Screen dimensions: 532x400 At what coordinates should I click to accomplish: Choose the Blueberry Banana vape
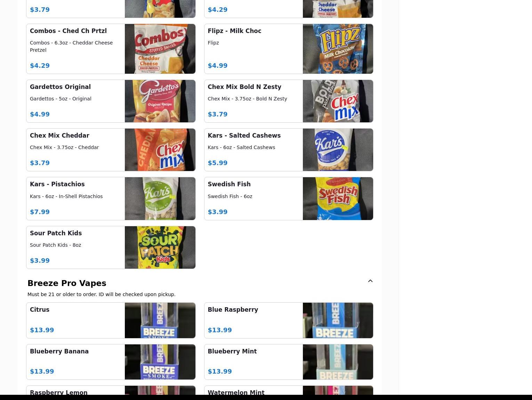tap(111, 362)
